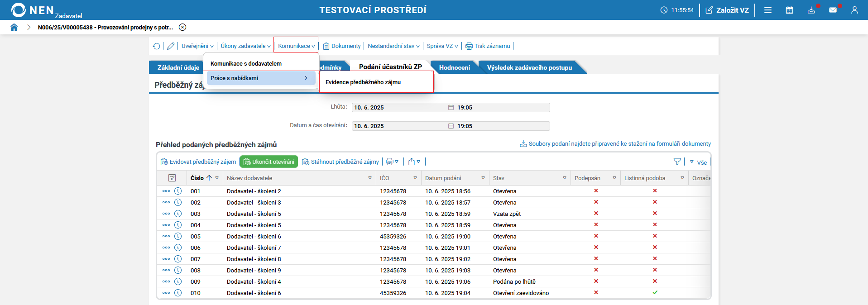Click the refresh icon in record toolbar

click(157, 46)
